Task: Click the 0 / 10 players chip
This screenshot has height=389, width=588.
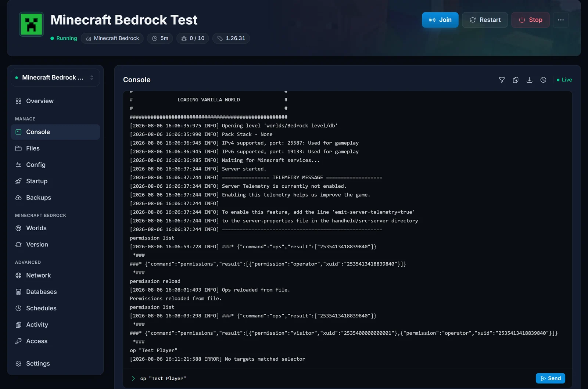Action: click(x=193, y=38)
